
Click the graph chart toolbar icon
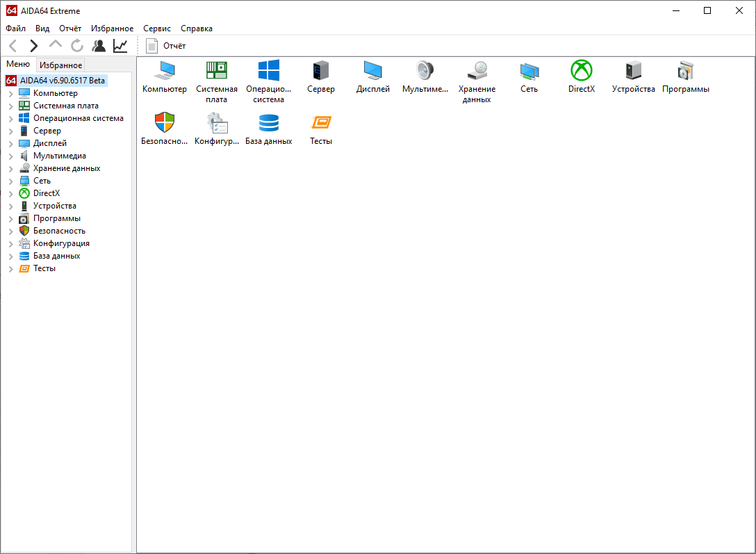(x=120, y=46)
